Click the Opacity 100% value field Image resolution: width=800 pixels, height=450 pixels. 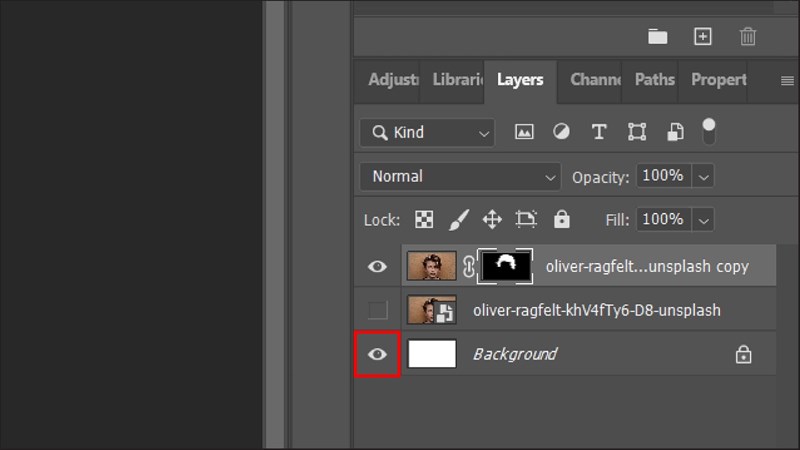(664, 176)
